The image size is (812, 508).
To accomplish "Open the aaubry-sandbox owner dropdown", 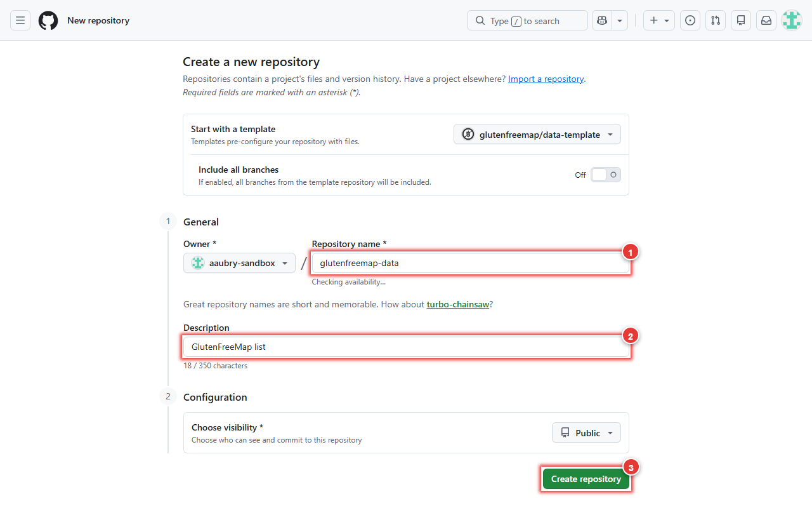I will tap(239, 263).
